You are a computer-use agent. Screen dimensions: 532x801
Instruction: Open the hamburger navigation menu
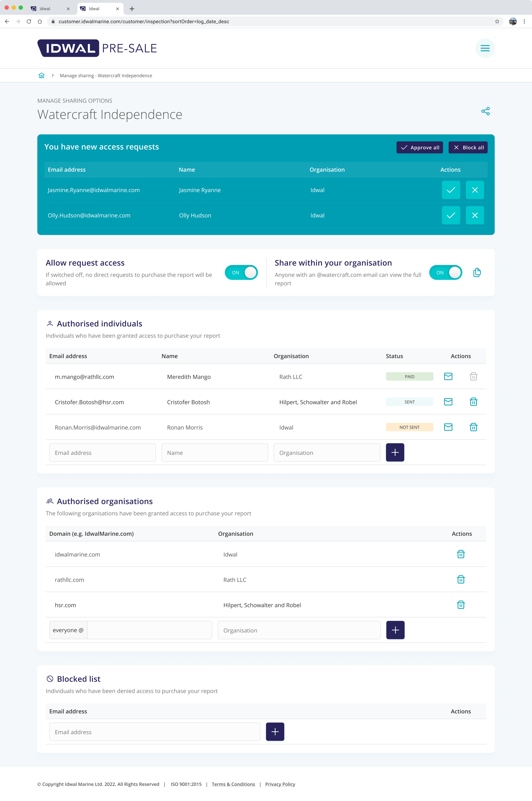click(x=485, y=48)
